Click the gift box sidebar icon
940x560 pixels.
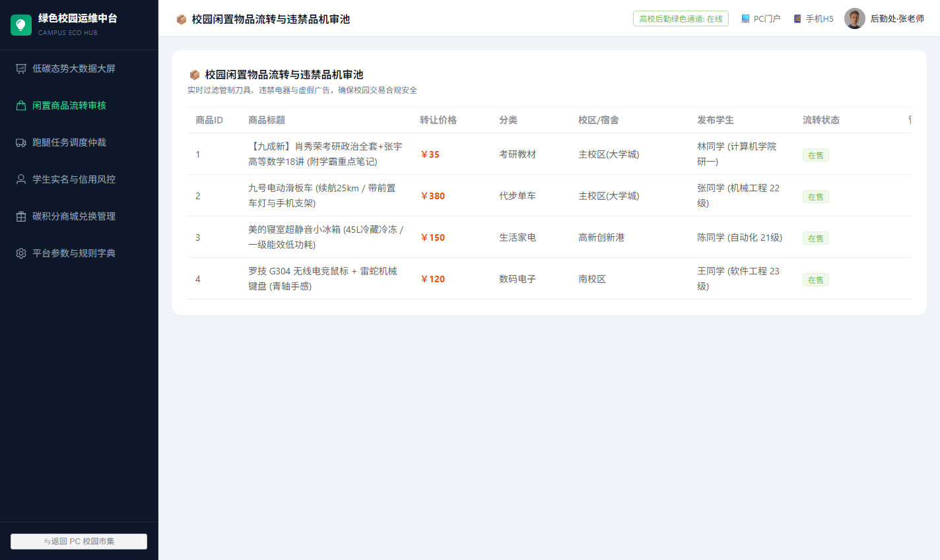point(21,216)
